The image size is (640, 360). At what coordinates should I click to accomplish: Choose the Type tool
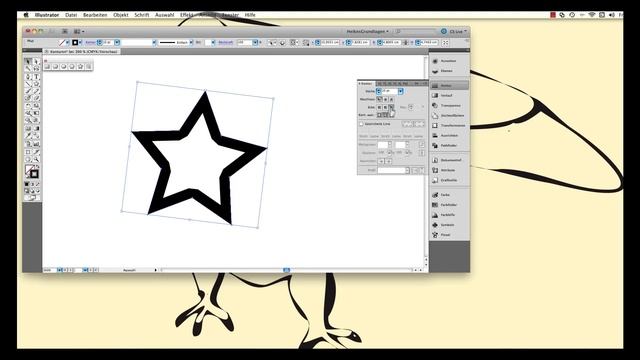pyautogui.click(x=36, y=76)
